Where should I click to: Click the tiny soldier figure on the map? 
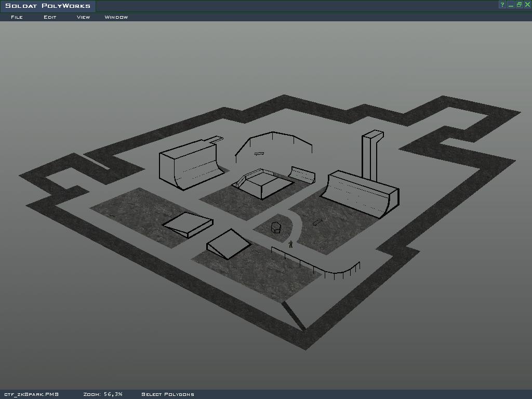click(x=290, y=244)
